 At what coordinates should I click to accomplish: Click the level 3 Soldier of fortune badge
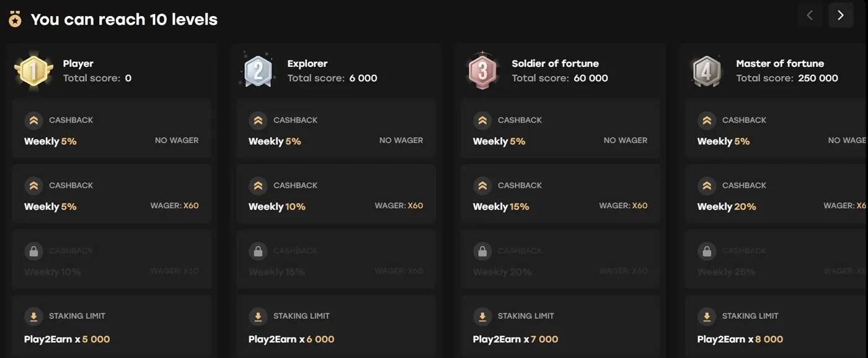(482, 71)
